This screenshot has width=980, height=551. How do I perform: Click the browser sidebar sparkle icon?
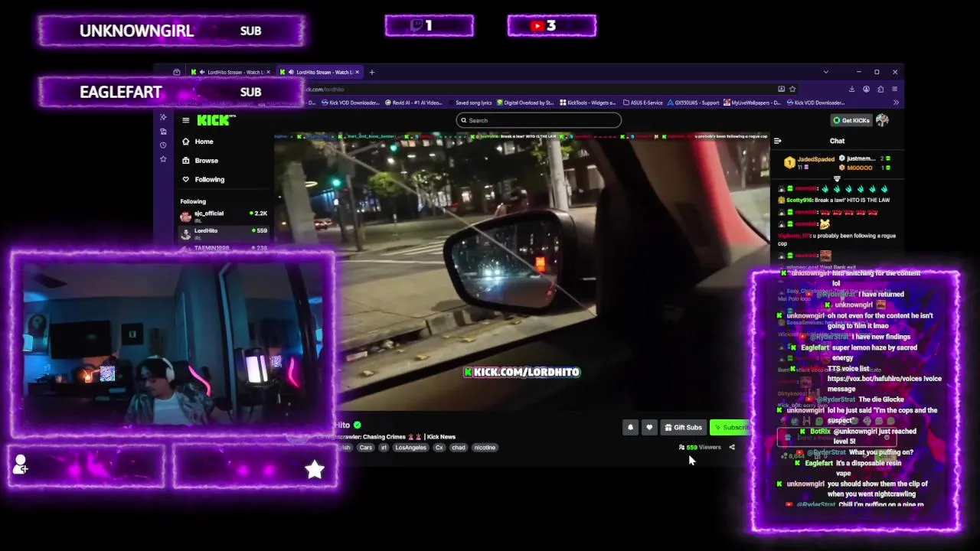(163, 117)
